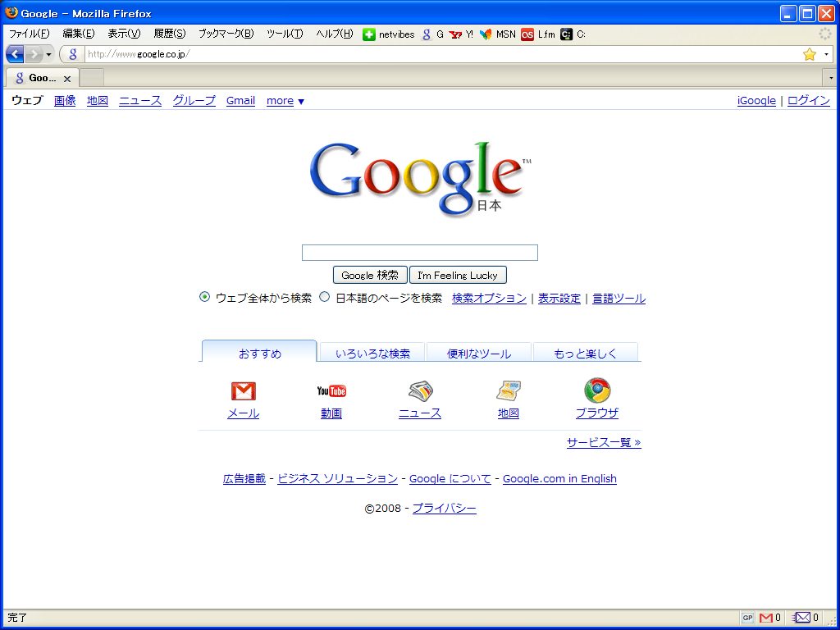Click the maps icon above 地図
This screenshot has width=840, height=630.
pyautogui.click(x=509, y=391)
